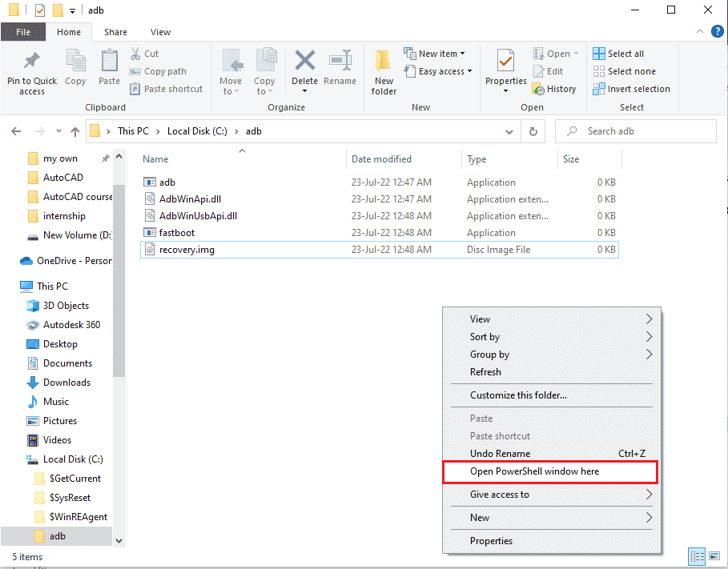Switch to details view icon in status bar
The width and height of the screenshot is (728, 569).
click(697, 556)
